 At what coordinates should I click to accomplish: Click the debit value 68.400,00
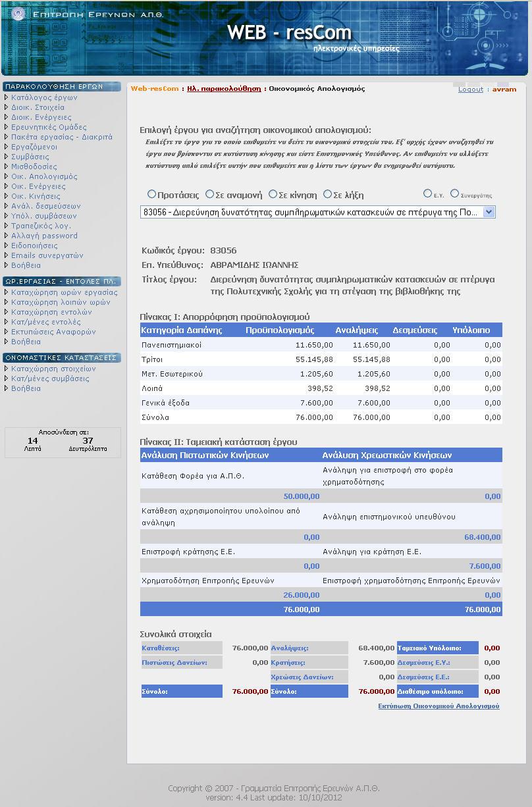[483, 537]
